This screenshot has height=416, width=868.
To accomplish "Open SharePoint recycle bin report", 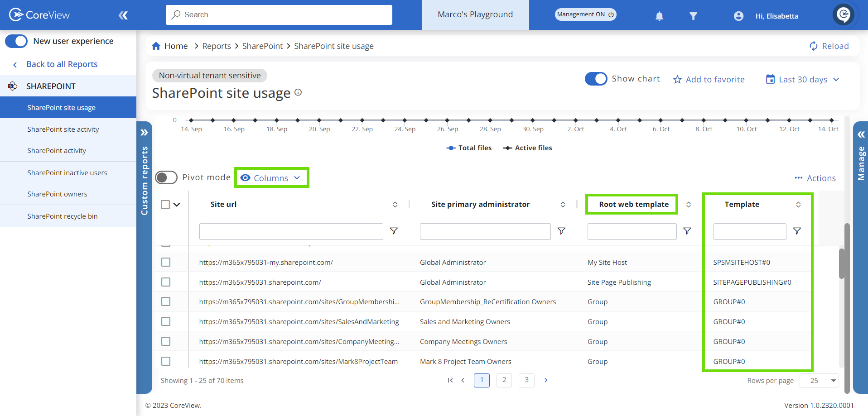I will click(x=63, y=216).
